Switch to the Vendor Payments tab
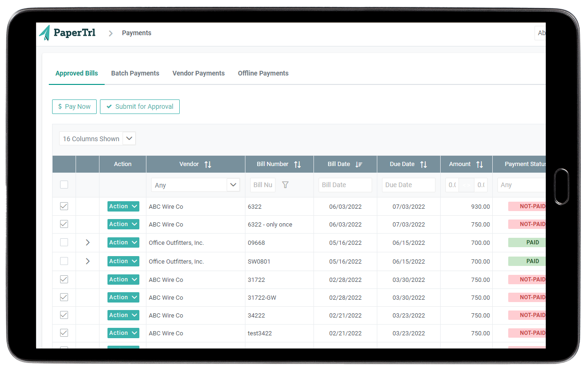This screenshot has width=588, height=371. tap(199, 73)
